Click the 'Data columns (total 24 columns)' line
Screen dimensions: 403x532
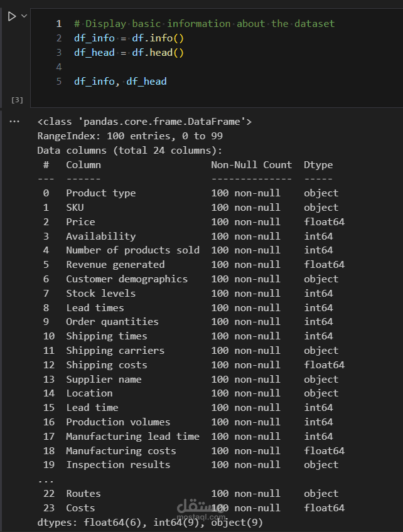coord(130,151)
